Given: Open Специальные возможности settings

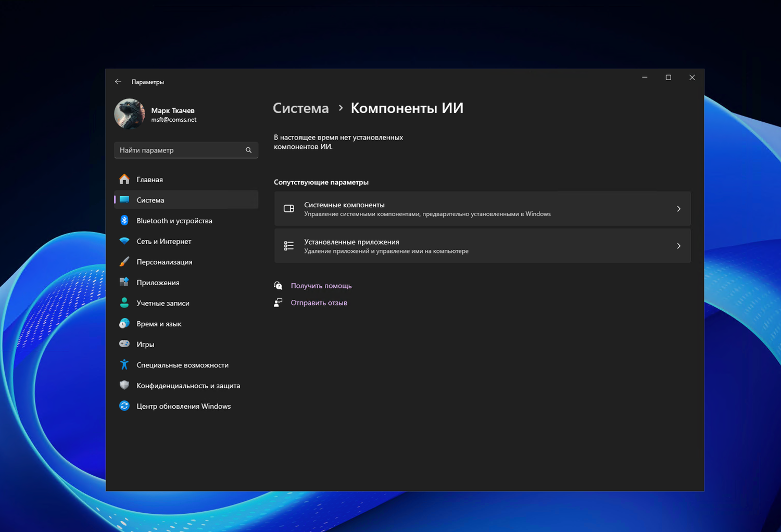Looking at the screenshot, I should [x=186, y=365].
